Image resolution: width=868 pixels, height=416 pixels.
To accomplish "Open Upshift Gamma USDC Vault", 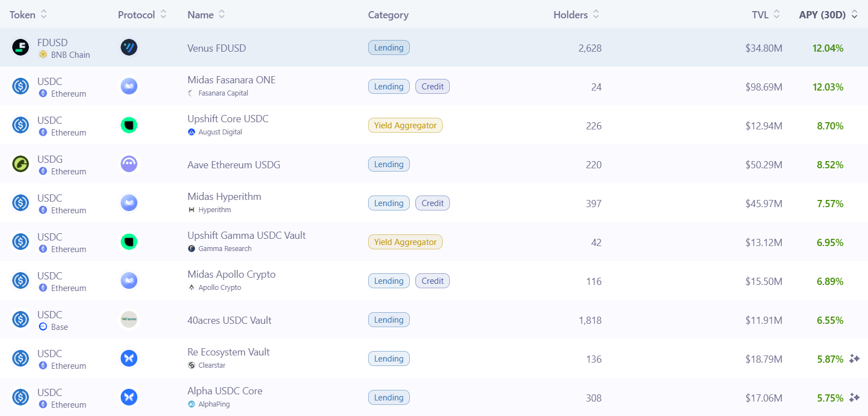I will click(x=247, y=235).
